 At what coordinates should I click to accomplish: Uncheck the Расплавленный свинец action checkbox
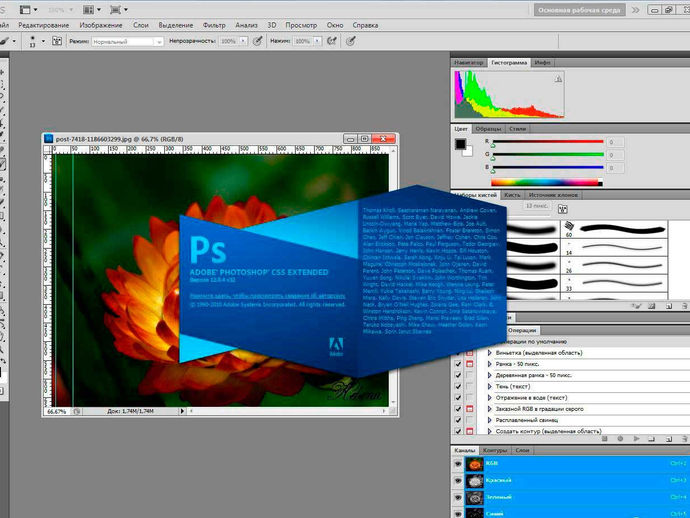[458, 420]
